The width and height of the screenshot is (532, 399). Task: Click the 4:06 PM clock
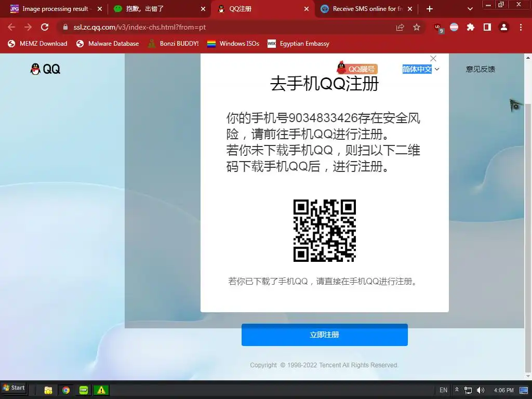503,390
